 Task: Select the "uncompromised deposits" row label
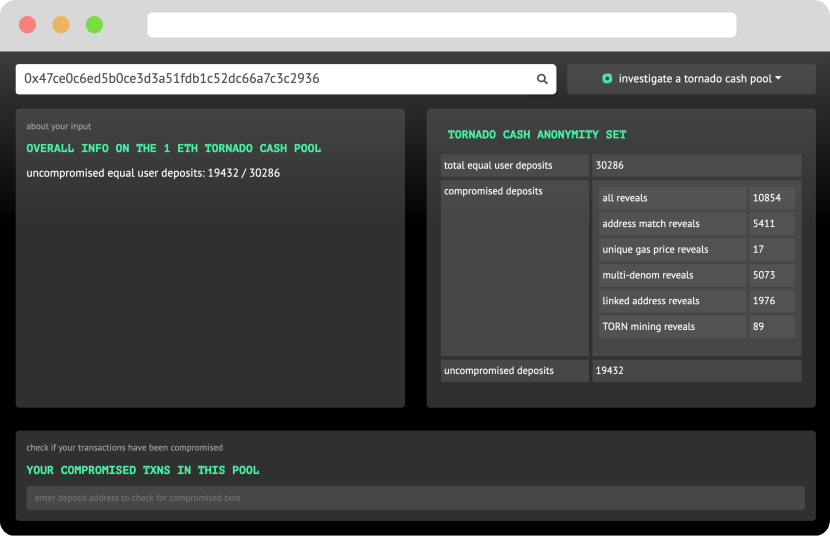pyautogui.click(x=515, y=370)
